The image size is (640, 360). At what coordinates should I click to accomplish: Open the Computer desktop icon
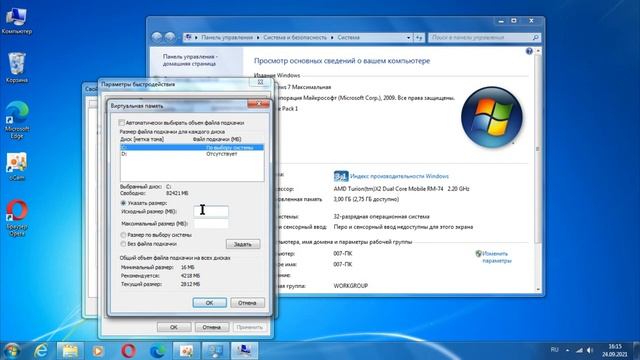coord(16,21)
